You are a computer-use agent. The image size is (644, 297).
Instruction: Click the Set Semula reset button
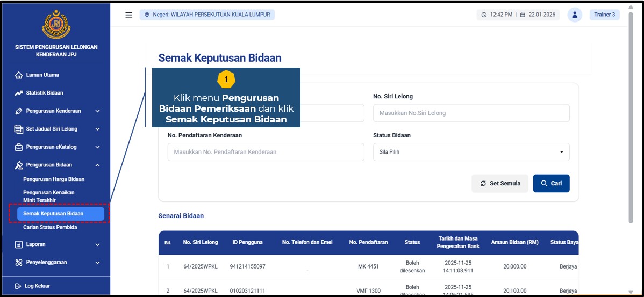(500, 183)
